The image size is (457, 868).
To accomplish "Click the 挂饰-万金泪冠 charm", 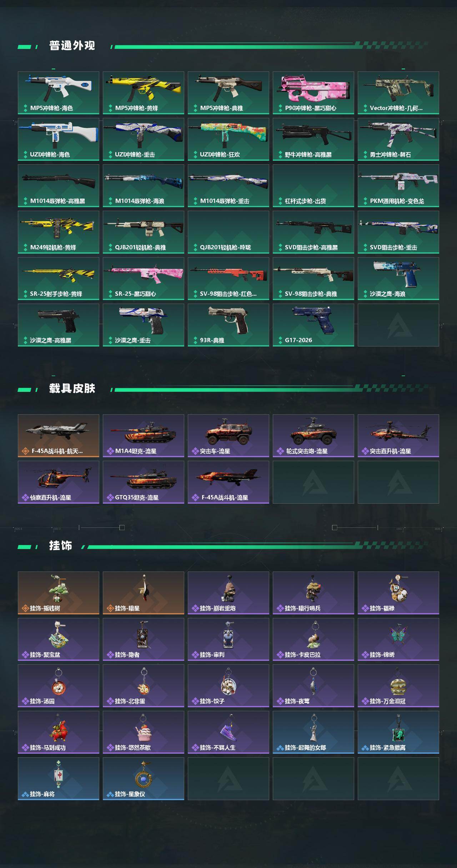I will point(398,686).
